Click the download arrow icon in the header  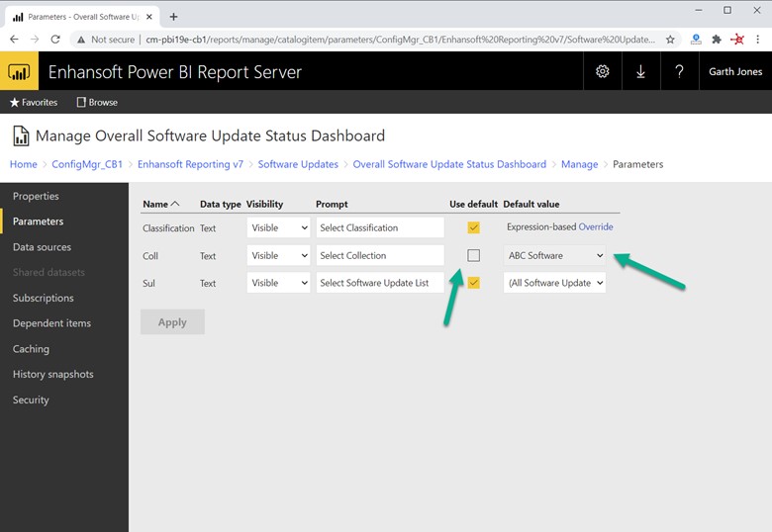pyautogui.click(x=640, y=71)
